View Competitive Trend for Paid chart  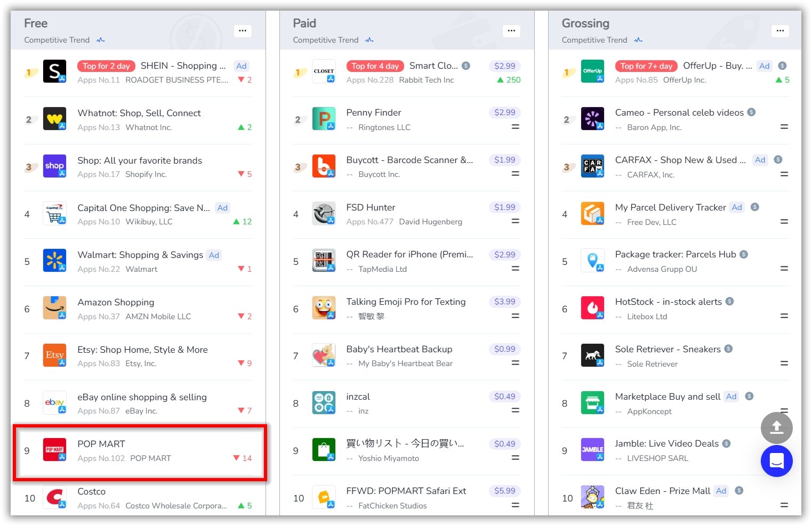[333, 40]
